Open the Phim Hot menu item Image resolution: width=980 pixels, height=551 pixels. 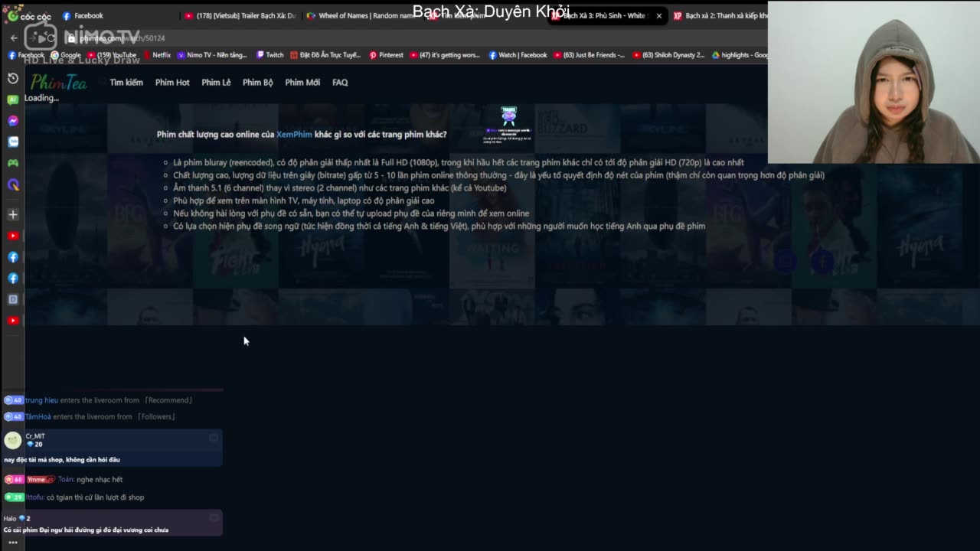pyautogui.click(x=172, y=82)
